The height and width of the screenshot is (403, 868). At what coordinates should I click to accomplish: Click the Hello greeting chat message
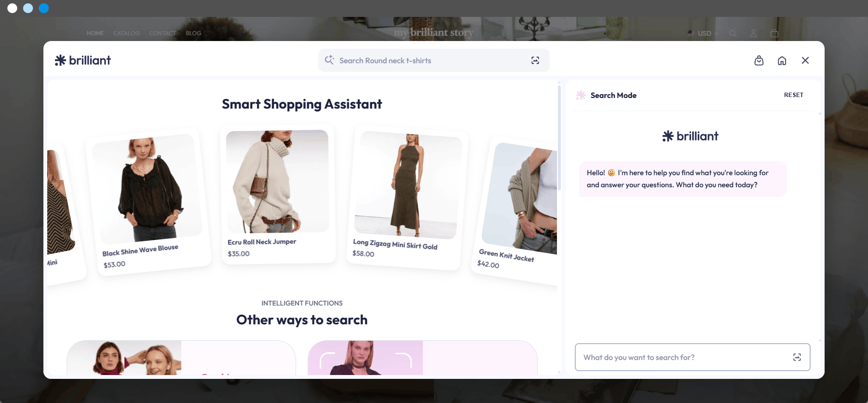point(683,179)
